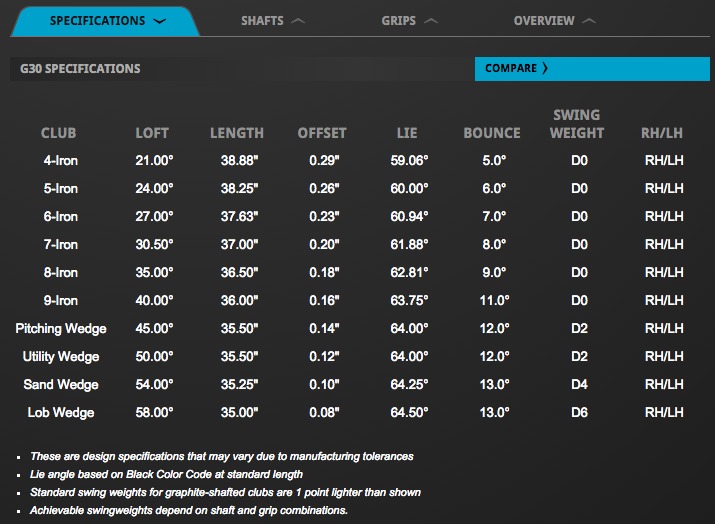Select the 7-Iron row label
715x524 pixels.
click(x=61, y=245)
